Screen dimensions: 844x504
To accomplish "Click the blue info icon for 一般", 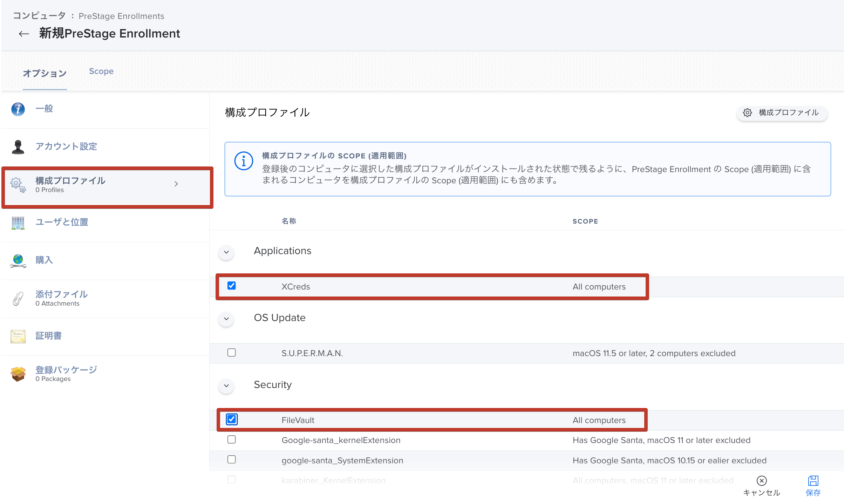I will point(18,109).
